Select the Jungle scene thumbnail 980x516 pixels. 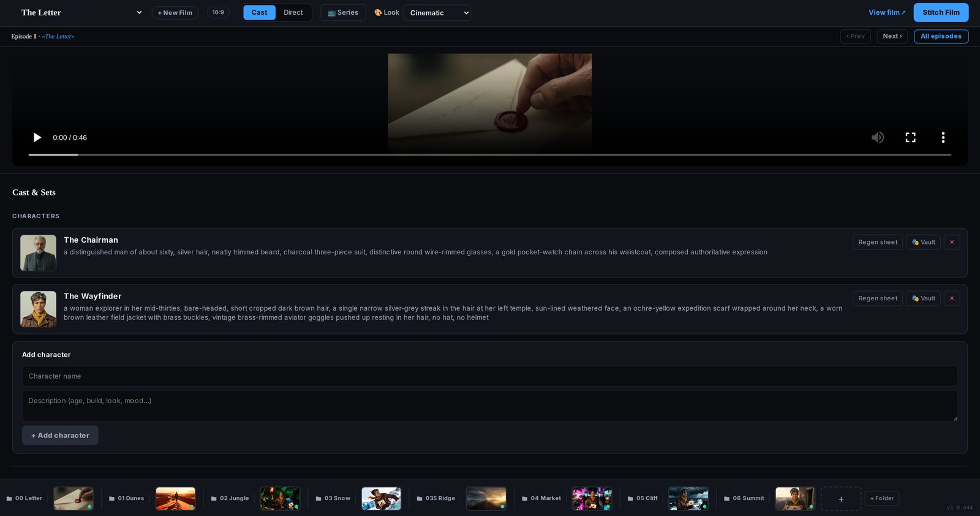[280, 498]
